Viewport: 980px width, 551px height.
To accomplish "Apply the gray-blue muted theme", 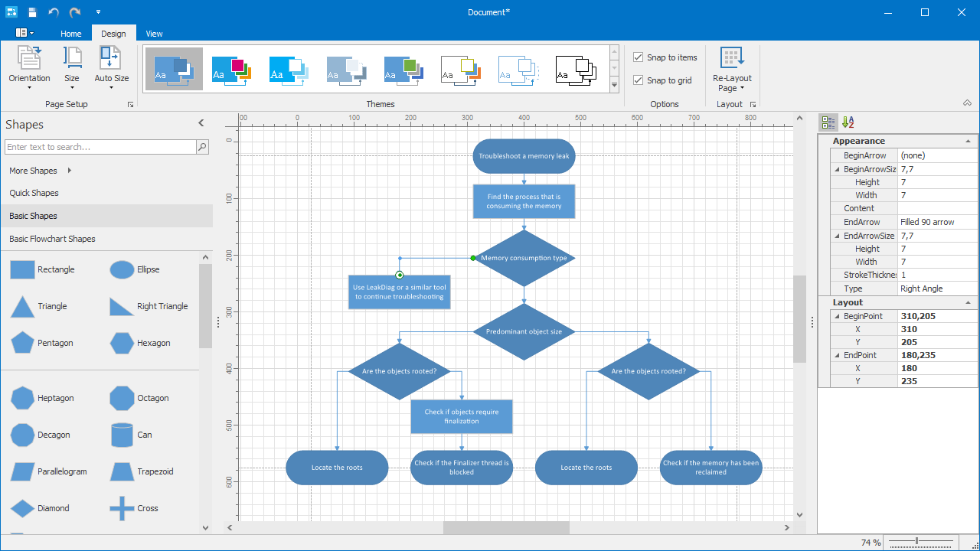I will coord(346,70).
